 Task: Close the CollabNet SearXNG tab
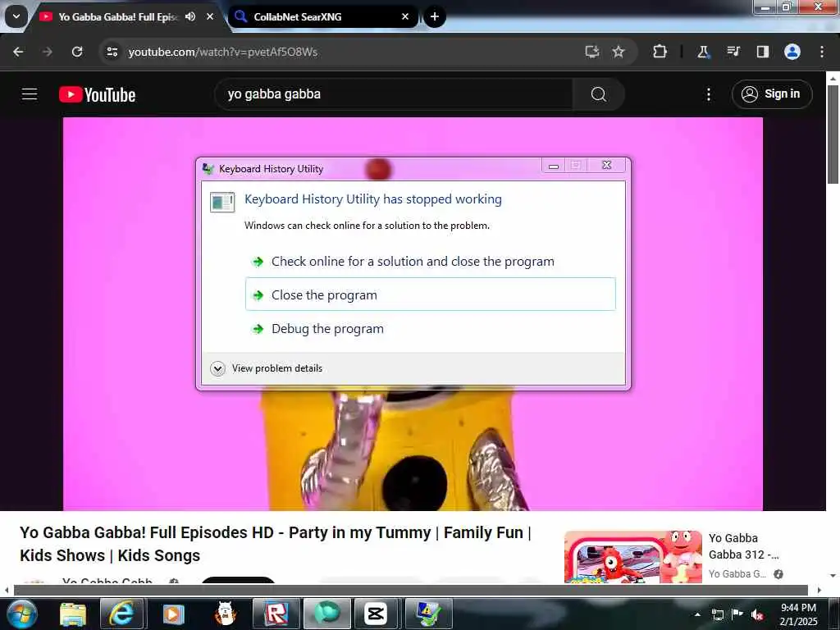405,16
